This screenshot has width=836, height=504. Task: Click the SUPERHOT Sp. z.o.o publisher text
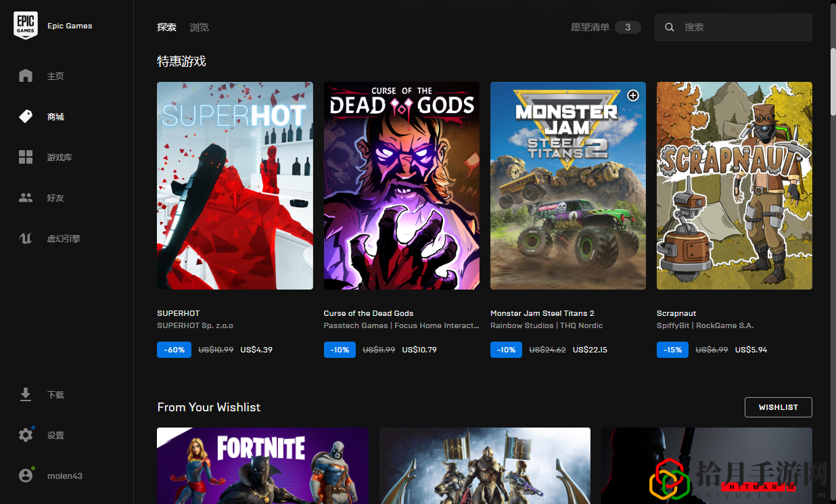(x=195, y=325)
